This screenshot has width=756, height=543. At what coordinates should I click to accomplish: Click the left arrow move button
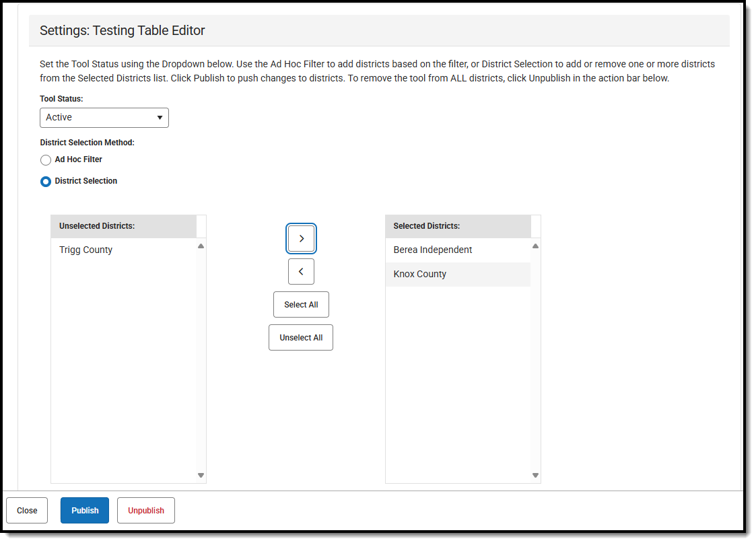[301, 272]
